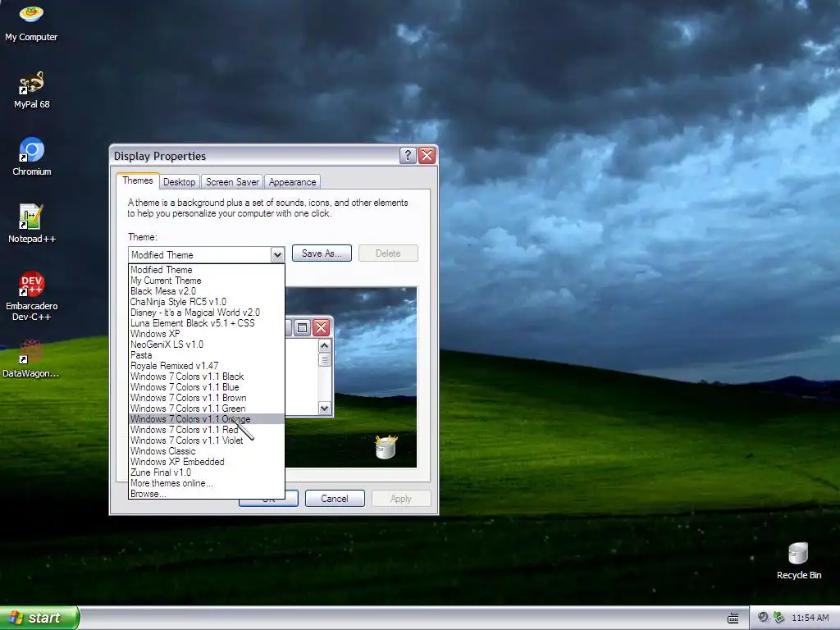Screen dimensions: 840x630
Task: Click the first system tray icon
Action: pyautogui.click(x=763, y=618)
